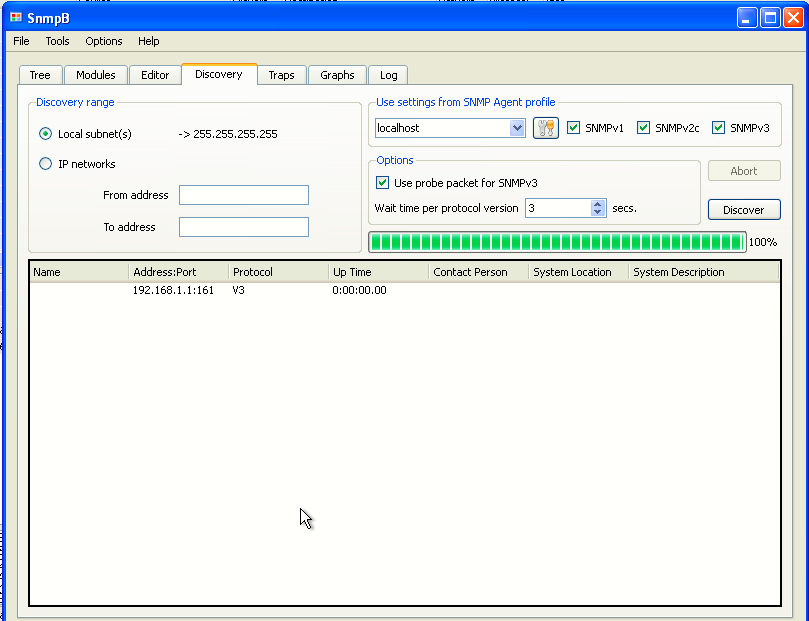The width and height of the screenshot is (809, 621).
Task: Sort by the Contact Person column header
Action: [x=479, y=272]
